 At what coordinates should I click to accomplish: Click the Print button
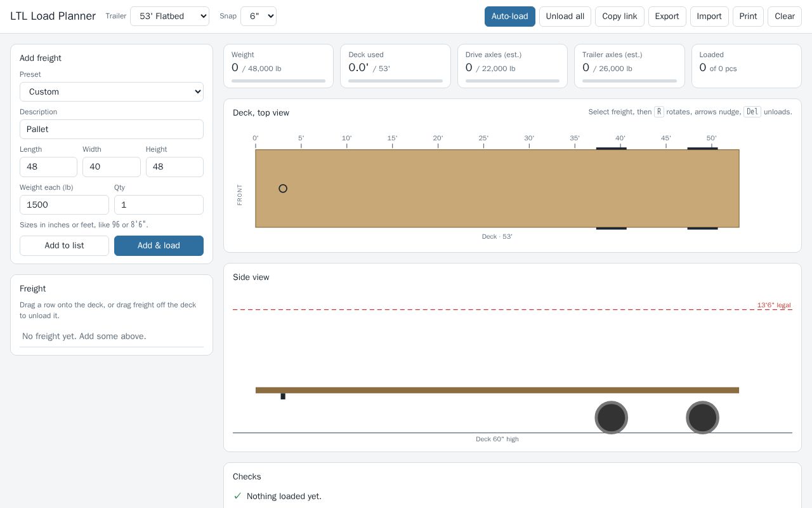748,17
